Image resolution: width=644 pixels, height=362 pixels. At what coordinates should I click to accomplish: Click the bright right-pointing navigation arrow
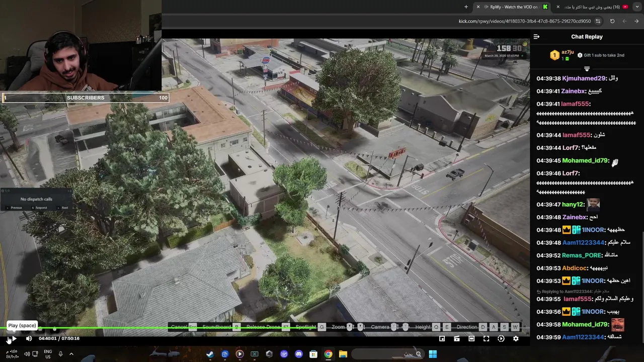click(x=636, y=21)
